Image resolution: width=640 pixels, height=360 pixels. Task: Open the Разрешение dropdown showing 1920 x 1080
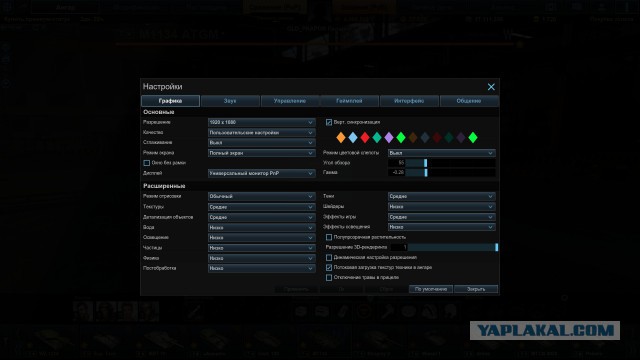pos(262,122)
